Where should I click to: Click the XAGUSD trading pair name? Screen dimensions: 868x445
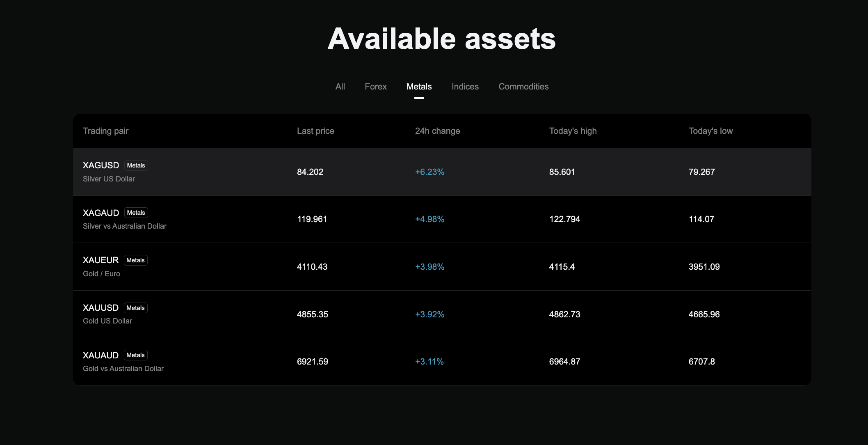tap(101, 165)
